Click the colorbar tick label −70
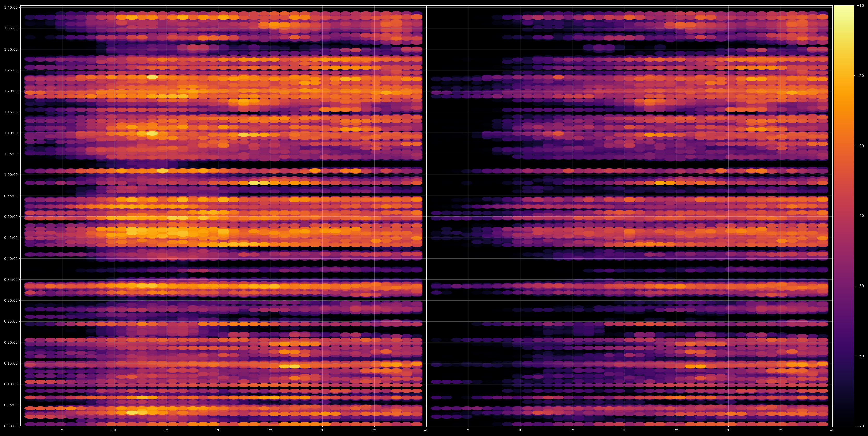The image size is (868, 436). (x=860, y=426)
